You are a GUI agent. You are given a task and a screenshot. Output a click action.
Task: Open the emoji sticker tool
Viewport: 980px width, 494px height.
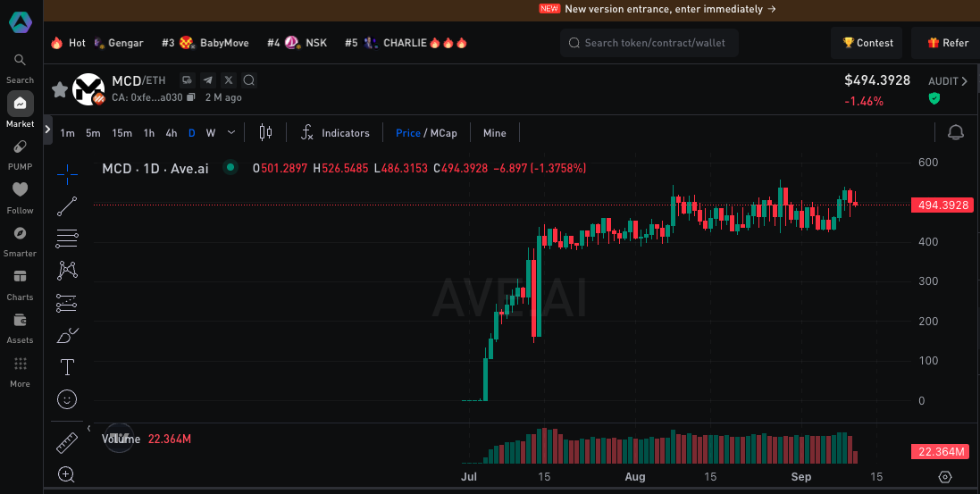pos(67,399)
